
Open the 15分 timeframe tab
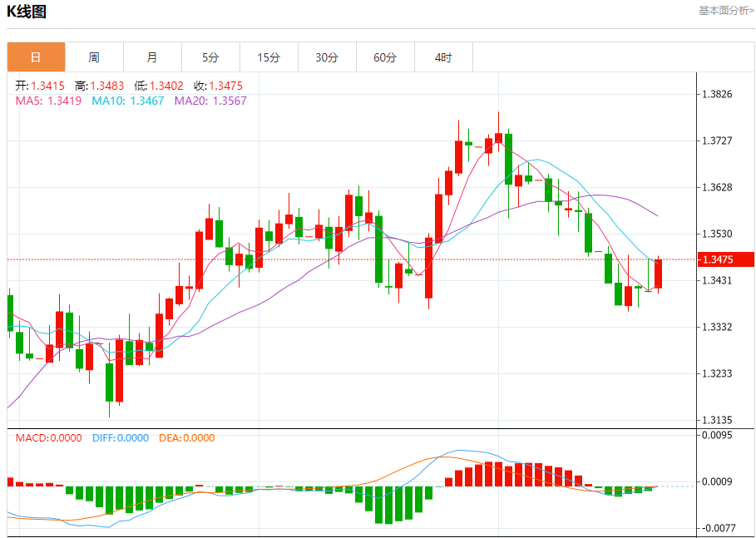click(x=269, y=57)
